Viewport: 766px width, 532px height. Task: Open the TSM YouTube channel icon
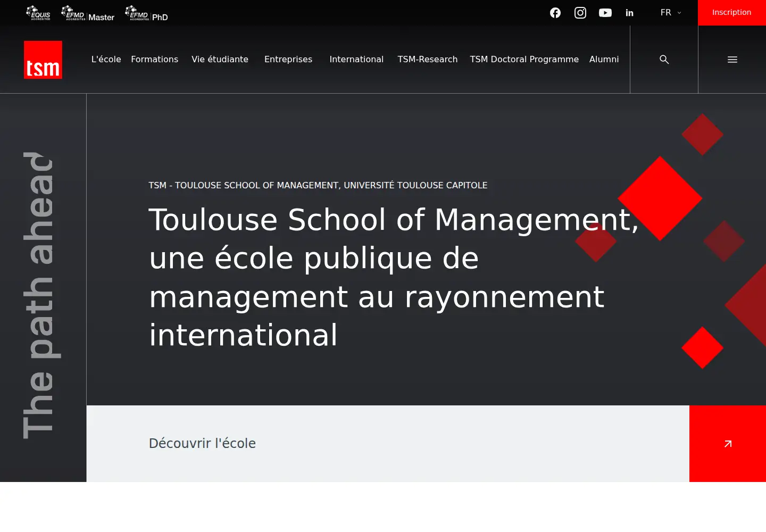pyautogui.click(x=605, y=13)
